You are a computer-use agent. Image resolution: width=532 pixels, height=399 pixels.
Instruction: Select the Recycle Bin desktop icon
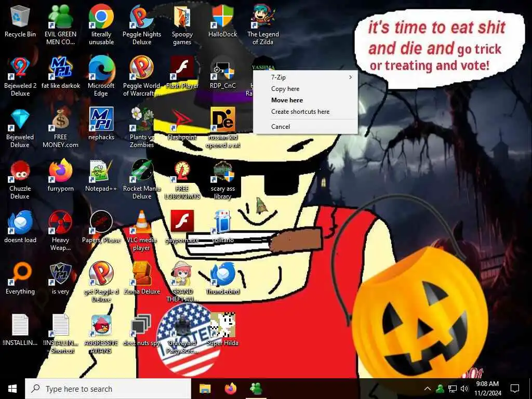tap(20, 17)
